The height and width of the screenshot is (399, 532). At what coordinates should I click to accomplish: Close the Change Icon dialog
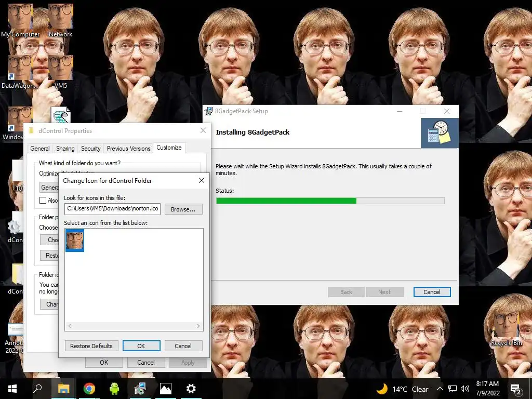click(x=202, y=180)
